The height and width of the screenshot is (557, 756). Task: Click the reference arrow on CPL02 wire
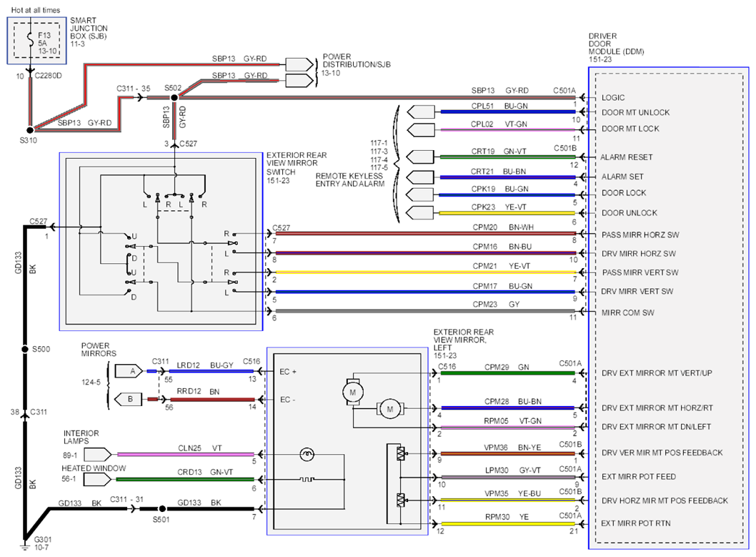421,130
